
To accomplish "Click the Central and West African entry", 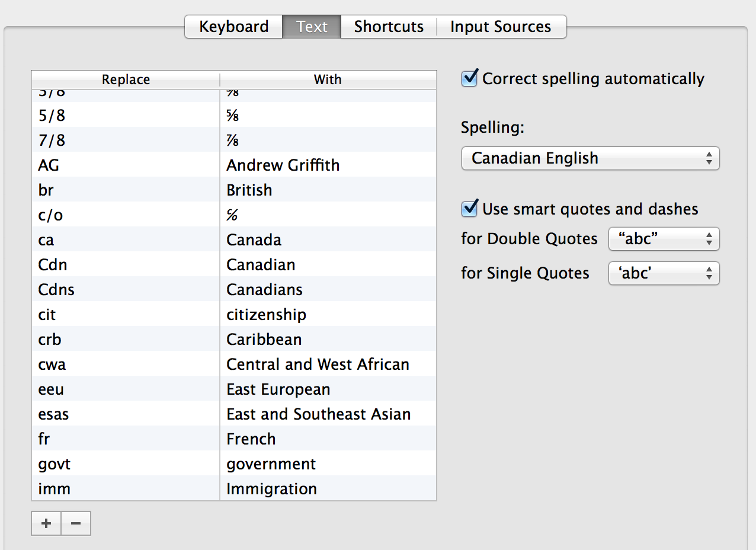I will click(318, 364).
